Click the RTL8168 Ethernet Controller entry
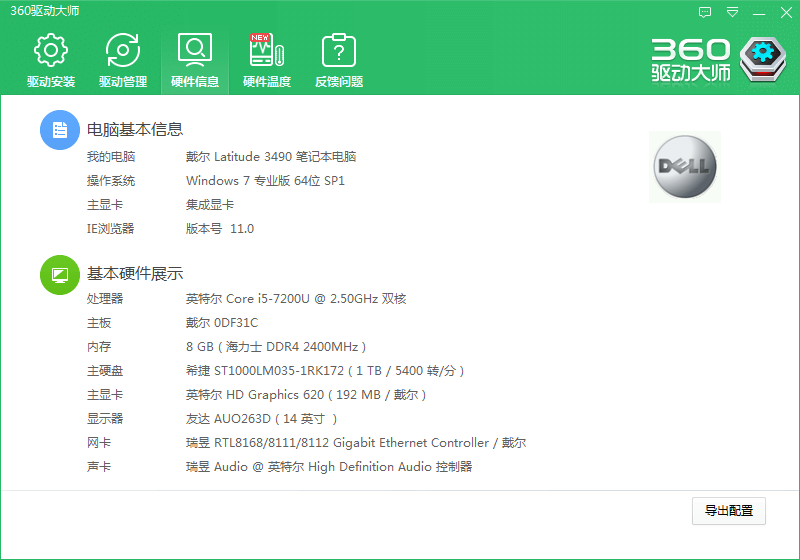 pyautogui.click(x=356, y=443)
